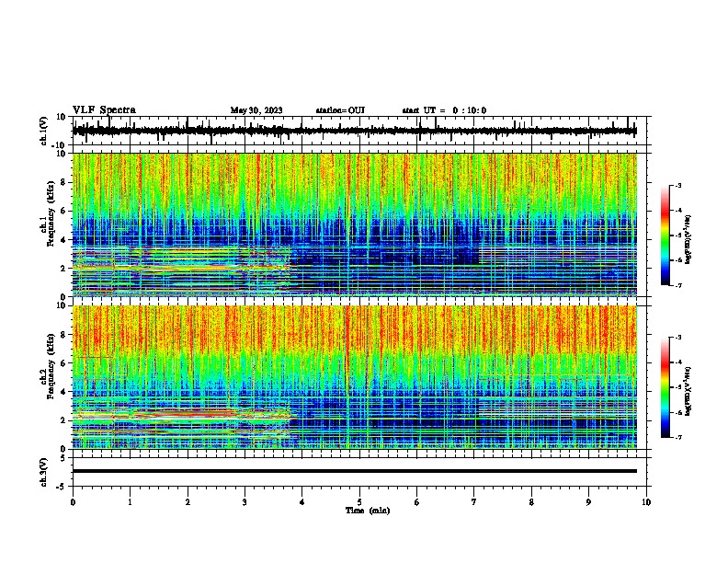Click the time axis tick label "4"
Viewport: 728px width, 563px height.
coord(302,502)
